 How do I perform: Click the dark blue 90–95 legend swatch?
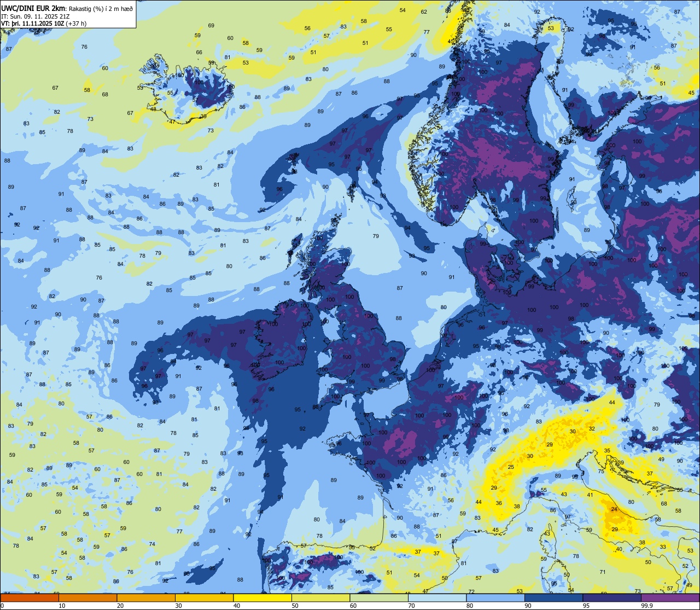point(553,597)
